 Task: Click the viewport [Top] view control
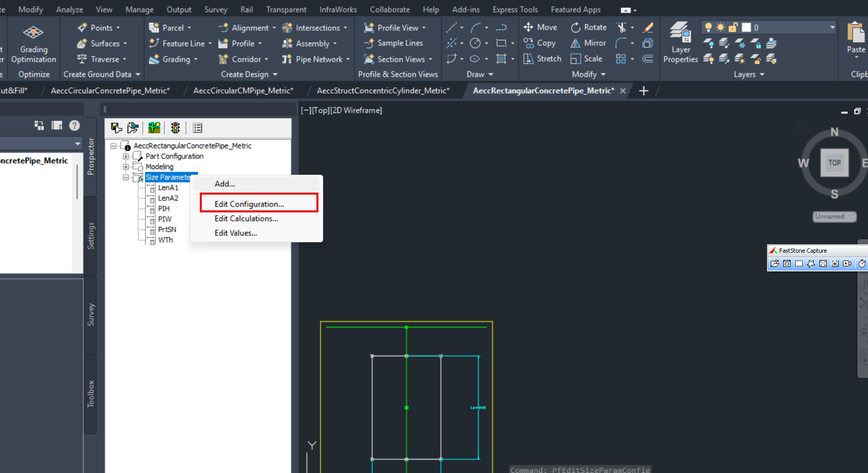(x=321, y=110)
